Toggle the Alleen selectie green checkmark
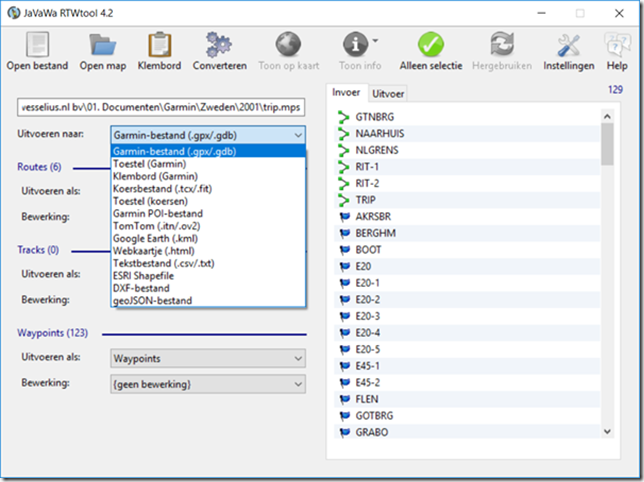This screenshot has height=482, width=644. (x=430, y=46)
